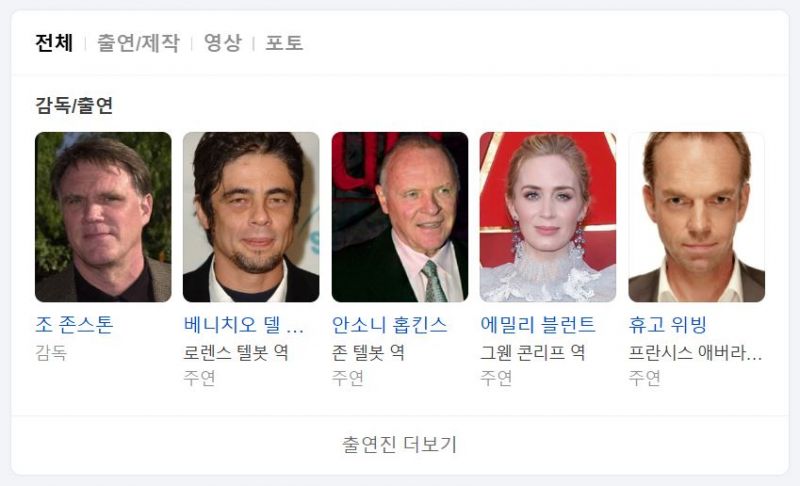Open the 안소니 홉킨스 name link
Image resolution: width=800 pixels, height=486 pixels.
[389, 325]
